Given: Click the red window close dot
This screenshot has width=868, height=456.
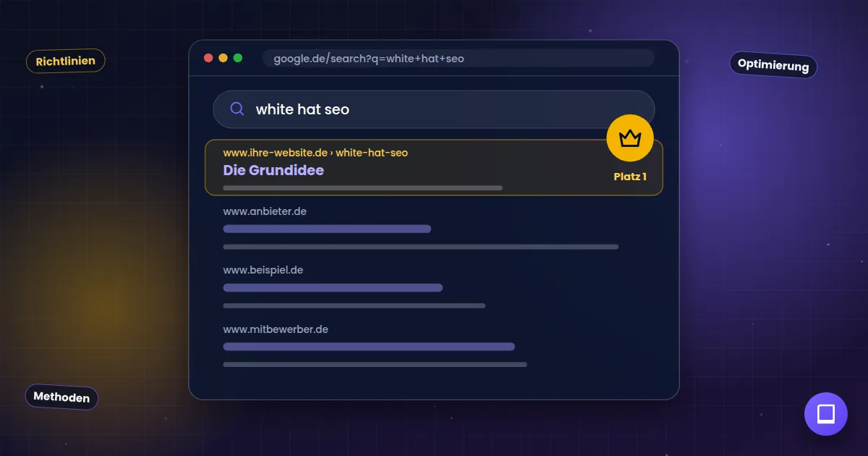Looking at the screenshot, I should click(x=208, y=58).
